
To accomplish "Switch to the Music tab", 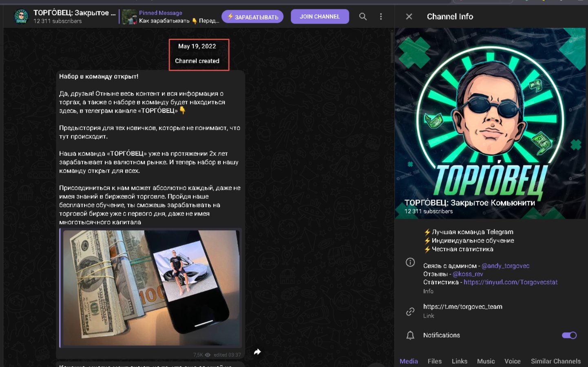I will 486,361.
